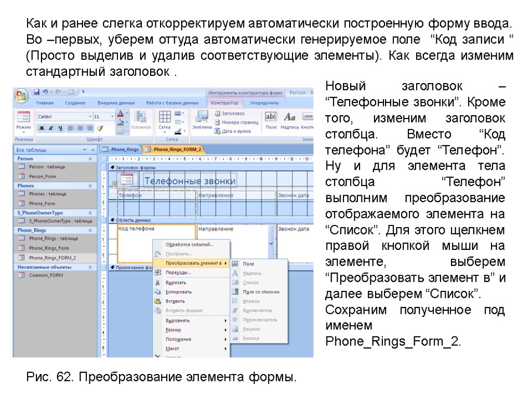The width and height of the screenshot is (532, 399).
Task: Align text center in Шрифт group
Action: [80, 128]
